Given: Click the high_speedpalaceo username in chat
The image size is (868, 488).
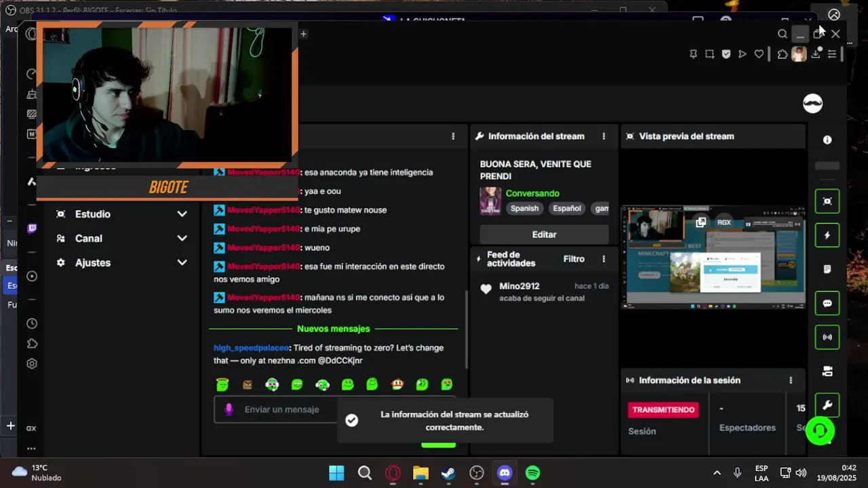Looking at the screenshot, I should 252,348.
